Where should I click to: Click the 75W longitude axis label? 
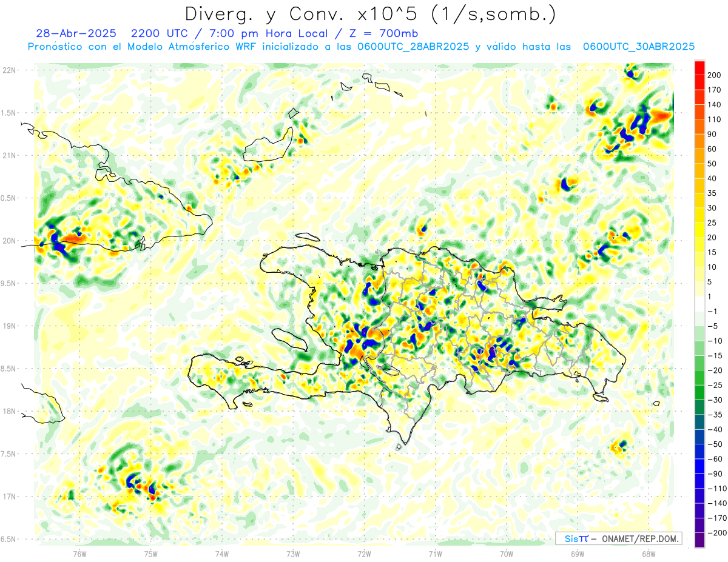(151, 553)
